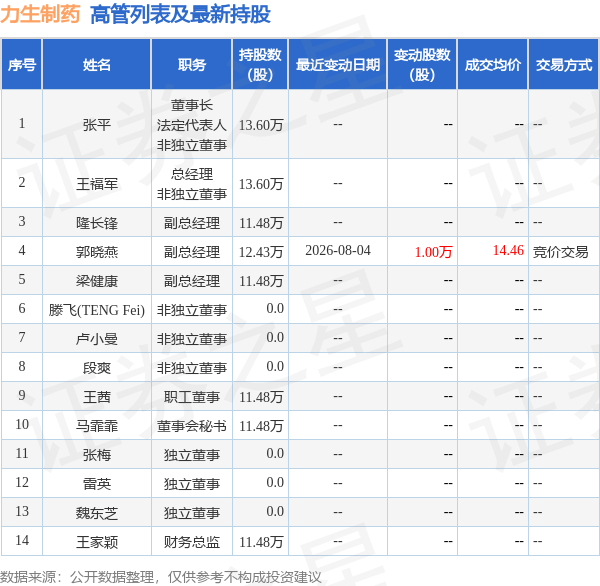The image size is (600, 586).
Task: Click the name 王福军
Action: [97, 184]
